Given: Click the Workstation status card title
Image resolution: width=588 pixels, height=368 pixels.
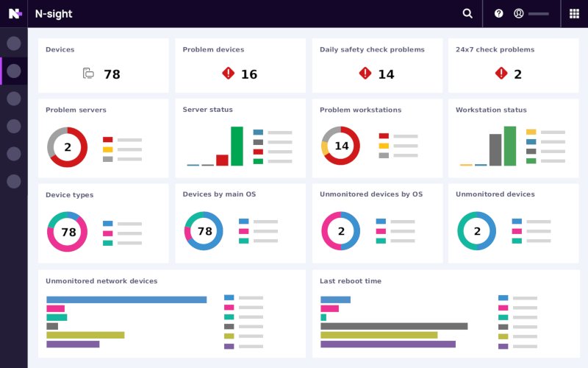Looking at the screenshot, I should pos(491,110).
